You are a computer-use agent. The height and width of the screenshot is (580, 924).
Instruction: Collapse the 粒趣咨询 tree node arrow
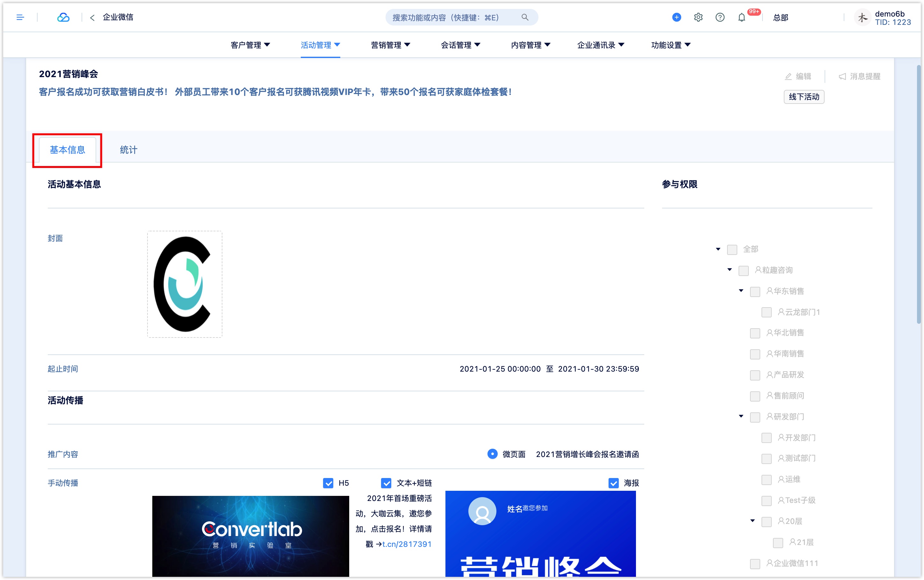click(730, 270)
